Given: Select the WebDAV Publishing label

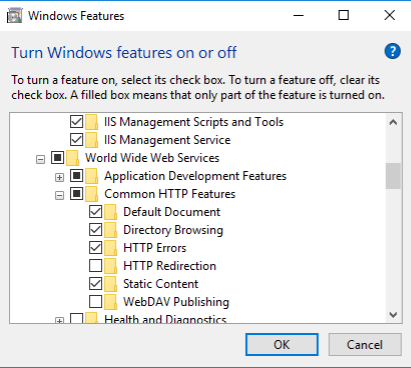Looking at the screenshot, I should 176,302.
